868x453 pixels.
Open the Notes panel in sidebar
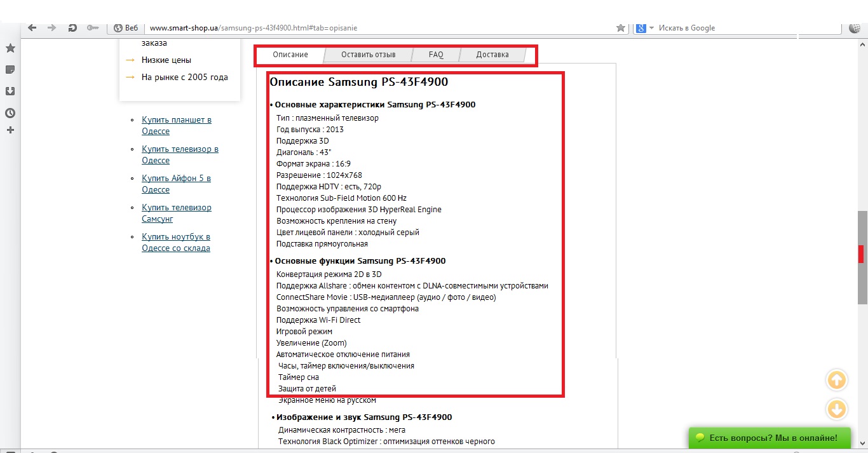point(10,70)
